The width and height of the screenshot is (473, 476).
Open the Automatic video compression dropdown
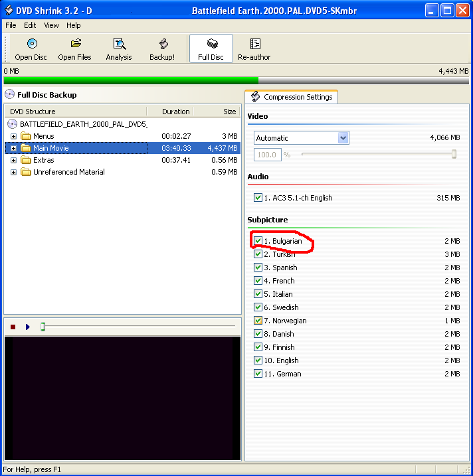[x=343, y=138]
